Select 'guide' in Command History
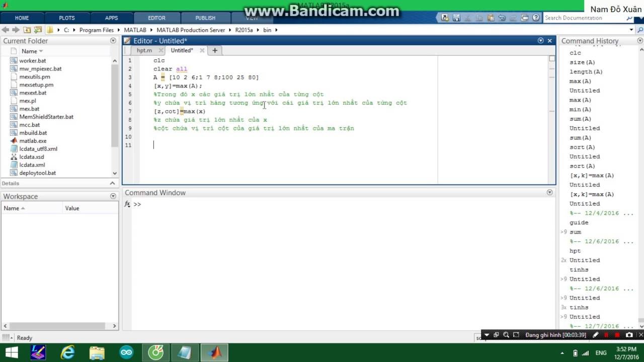 click(x=579, y=222)
